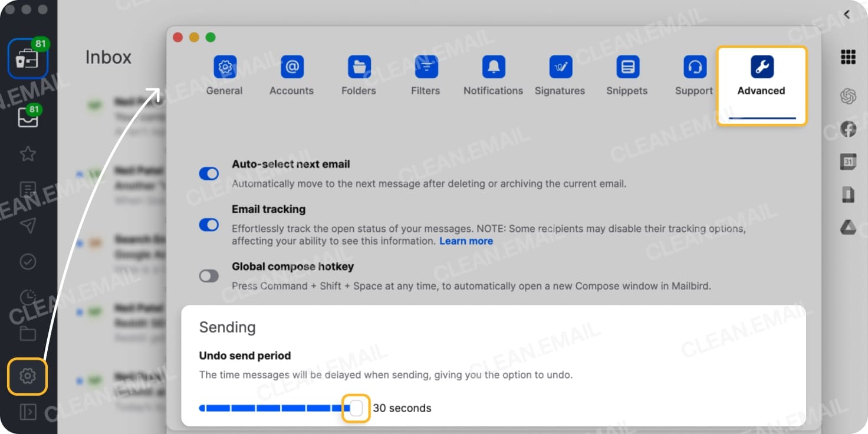Open Google Calendar from the right sidebar
The image size is (868, 434).
(848, 161)
